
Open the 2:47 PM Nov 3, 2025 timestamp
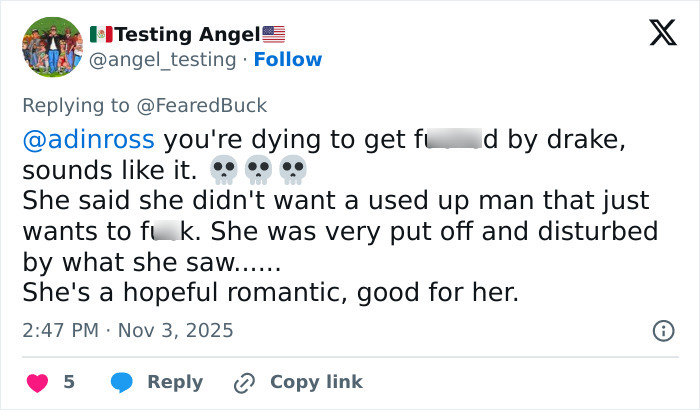(x=127, y=329)
